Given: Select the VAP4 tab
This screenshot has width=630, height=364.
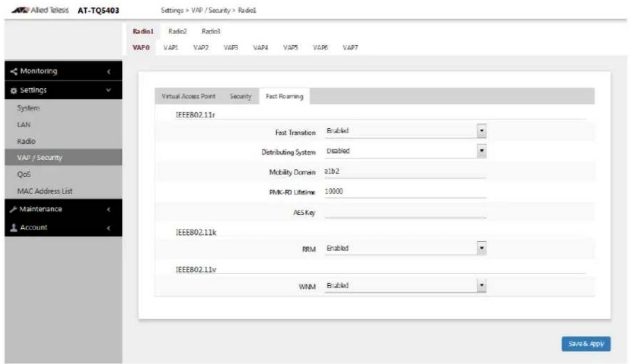Looking at the screenshot, I should [x=260, y=47].
